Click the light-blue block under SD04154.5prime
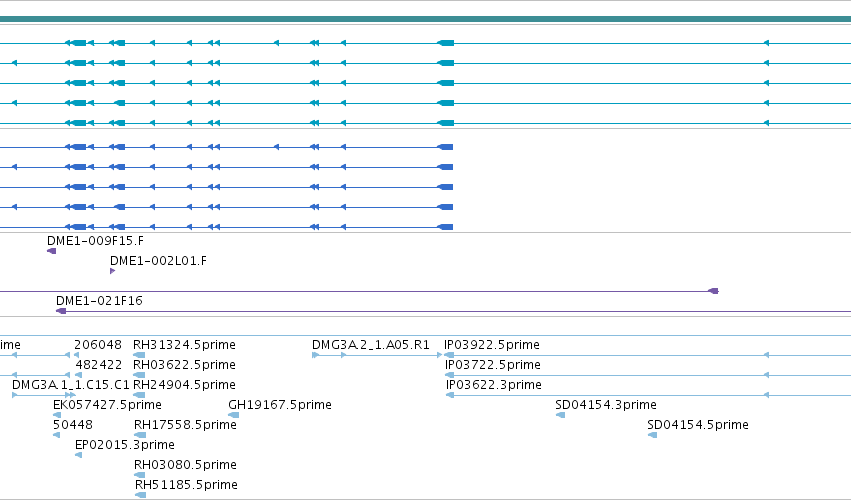The height and width of the screenshot is (500, 851). click(653, 435)
